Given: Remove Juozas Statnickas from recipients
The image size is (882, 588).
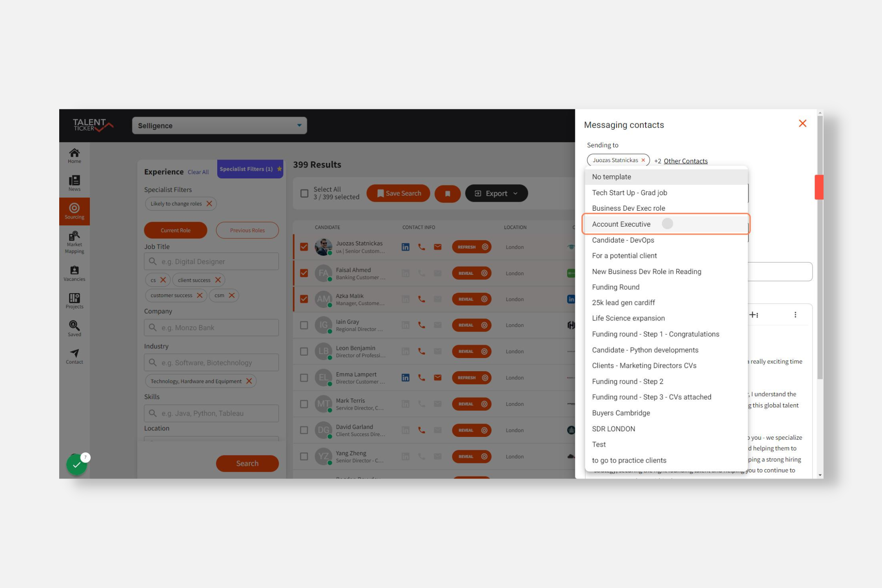Looking at the screenshot, I should (643, 160).
